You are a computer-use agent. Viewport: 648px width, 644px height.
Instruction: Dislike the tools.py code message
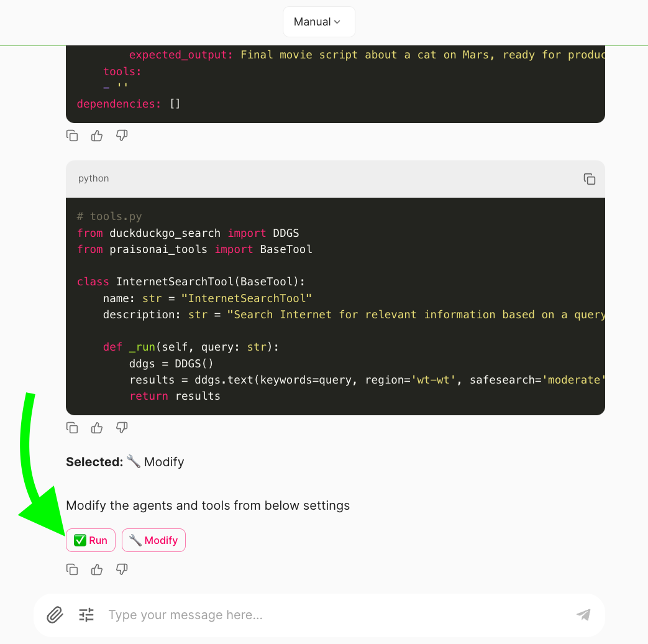pos(122,428)
